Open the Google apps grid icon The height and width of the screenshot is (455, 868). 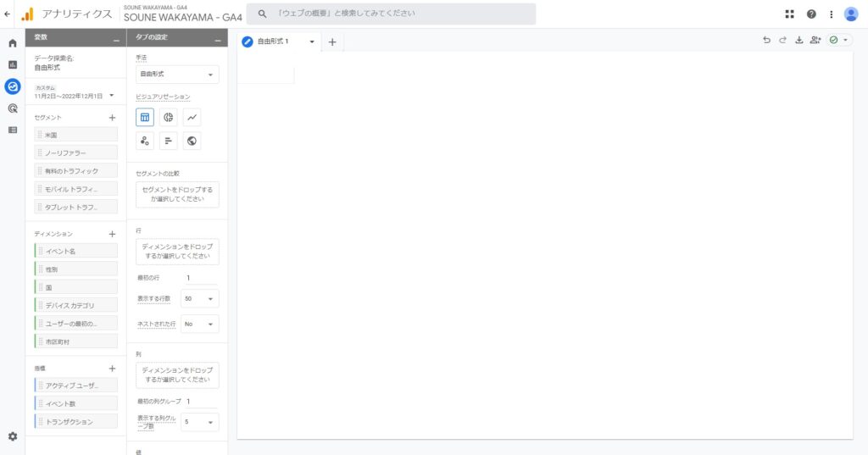(x=790, y=14)
